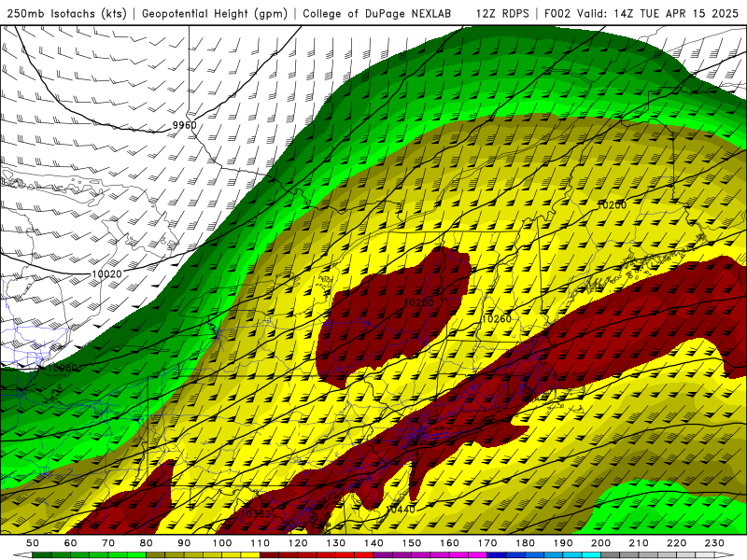
Task: Click the 10020 height contour label
Action: tap(106, 274)
